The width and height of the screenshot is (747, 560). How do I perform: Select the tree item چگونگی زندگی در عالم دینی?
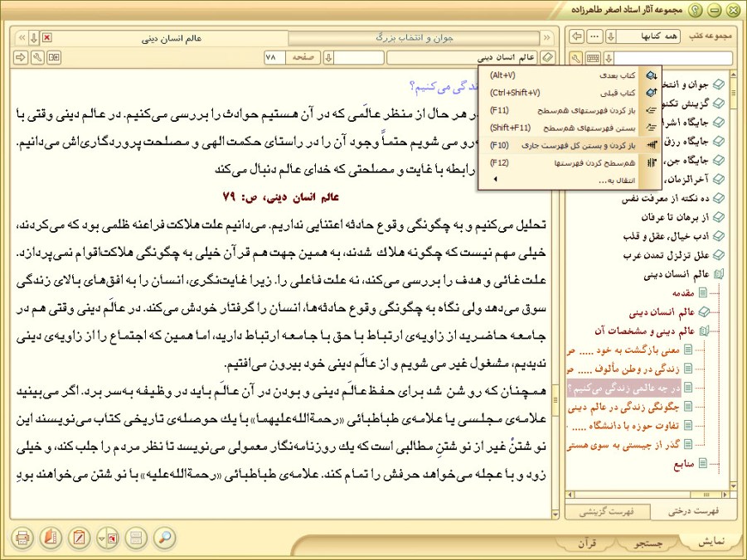click(623, 407)
